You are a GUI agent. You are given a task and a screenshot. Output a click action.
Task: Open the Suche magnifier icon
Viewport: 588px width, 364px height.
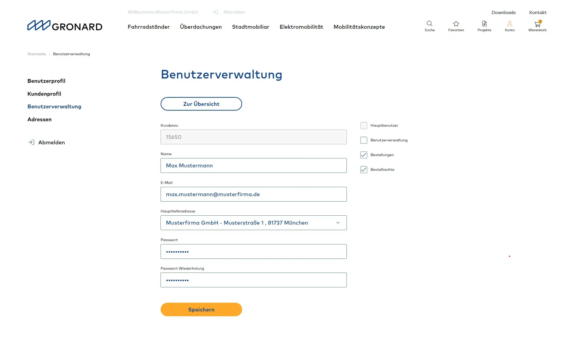point(429,24)
